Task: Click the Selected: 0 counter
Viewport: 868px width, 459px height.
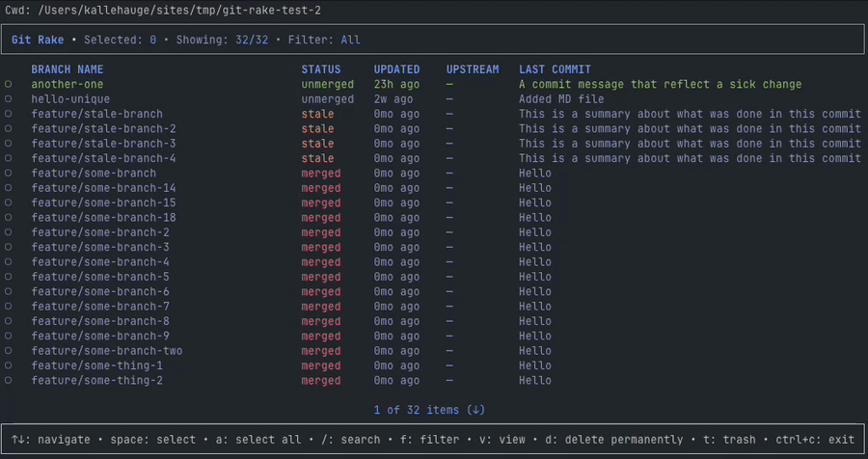Action: (x=121, y=40)
